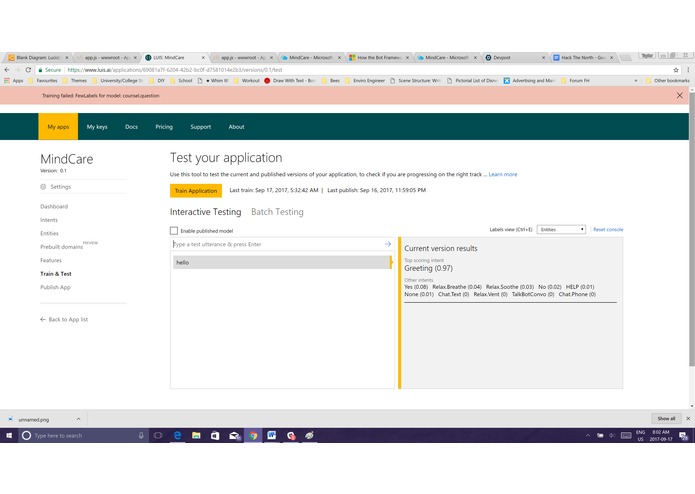Open Features in the sidebar
The height and width of the screenshot is (494, 695).
pyautogui.click(x=51, y=261)
